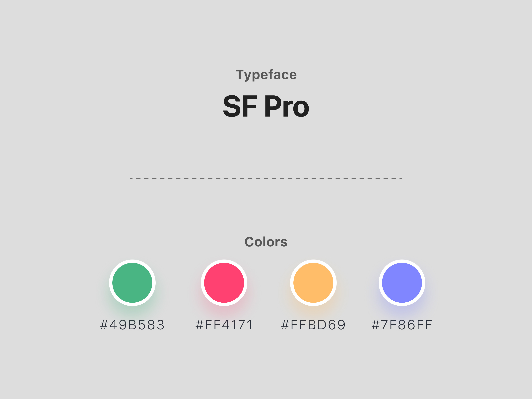Select the pink-red #FF4171 color circle
532x399 pixels.
pyautogui.click(x=224, y=283)
